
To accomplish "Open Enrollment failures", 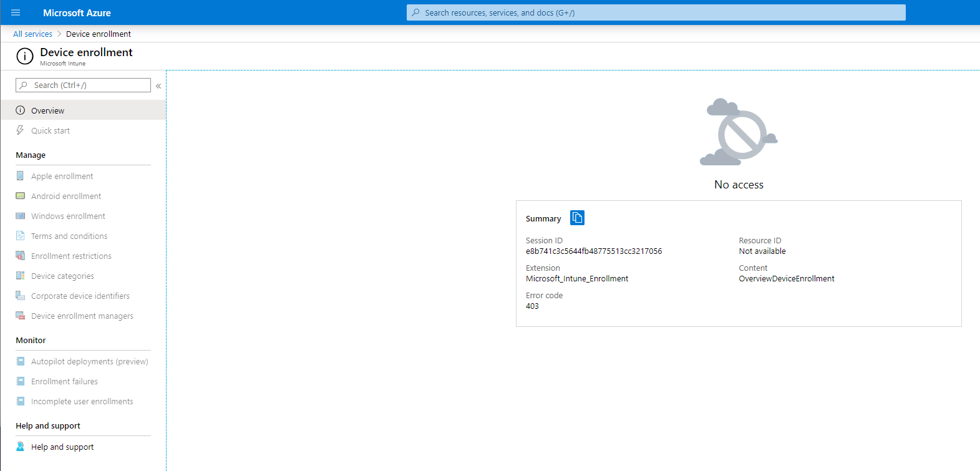I will point(64,381).
